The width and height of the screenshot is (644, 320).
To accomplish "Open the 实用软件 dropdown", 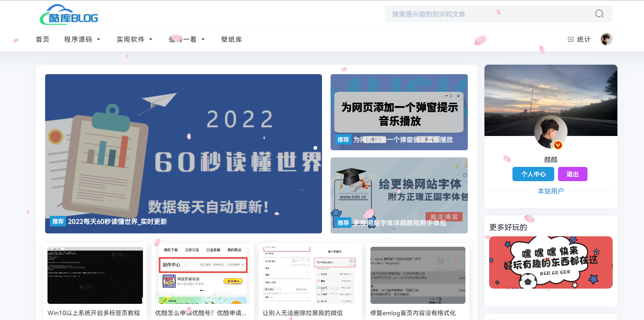I will [132, 39].
